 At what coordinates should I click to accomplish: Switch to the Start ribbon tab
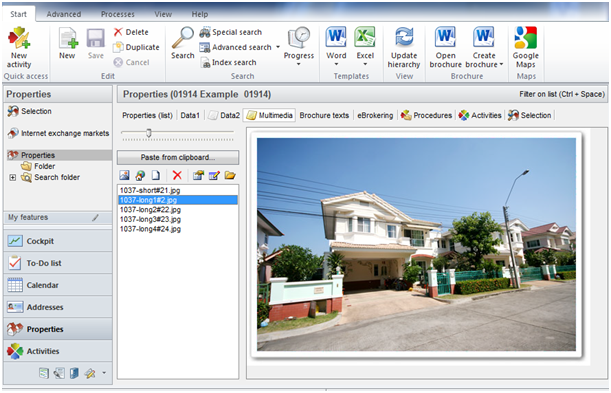(x=18, y=14)
